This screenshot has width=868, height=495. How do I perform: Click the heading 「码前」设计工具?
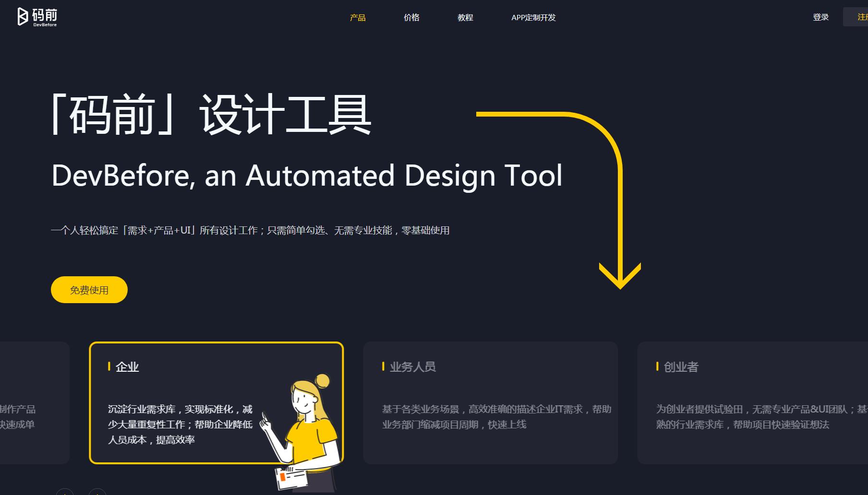point(211,114)
